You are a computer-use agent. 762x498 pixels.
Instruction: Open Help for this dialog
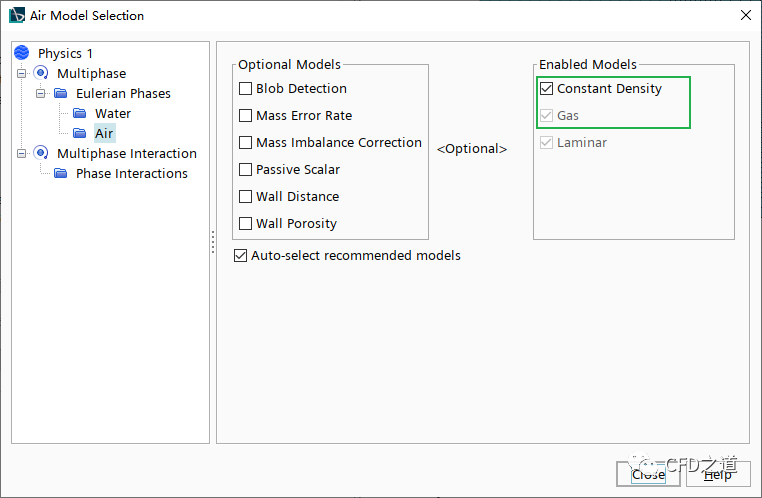[717, 475]
